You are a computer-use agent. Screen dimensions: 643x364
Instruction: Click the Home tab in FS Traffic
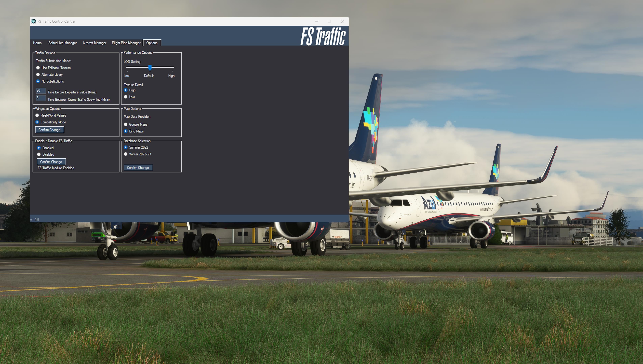37,43
